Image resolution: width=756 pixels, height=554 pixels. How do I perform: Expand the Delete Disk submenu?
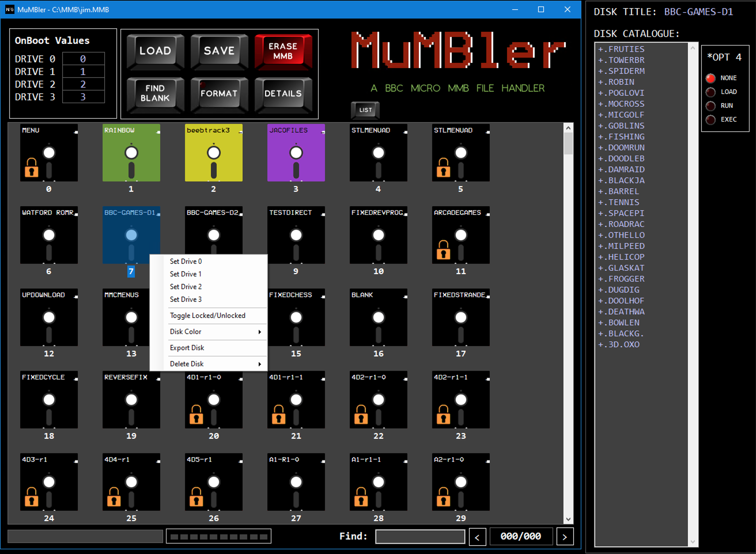(x=209, y=364)
